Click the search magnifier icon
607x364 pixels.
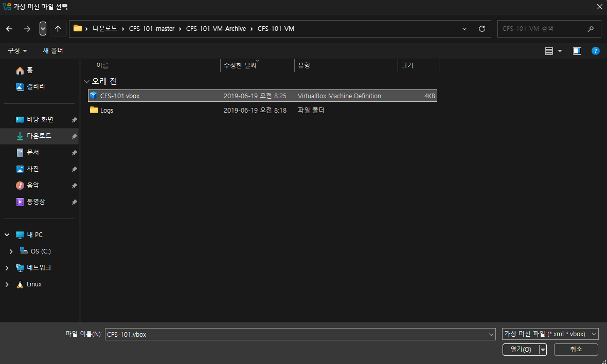591,29
